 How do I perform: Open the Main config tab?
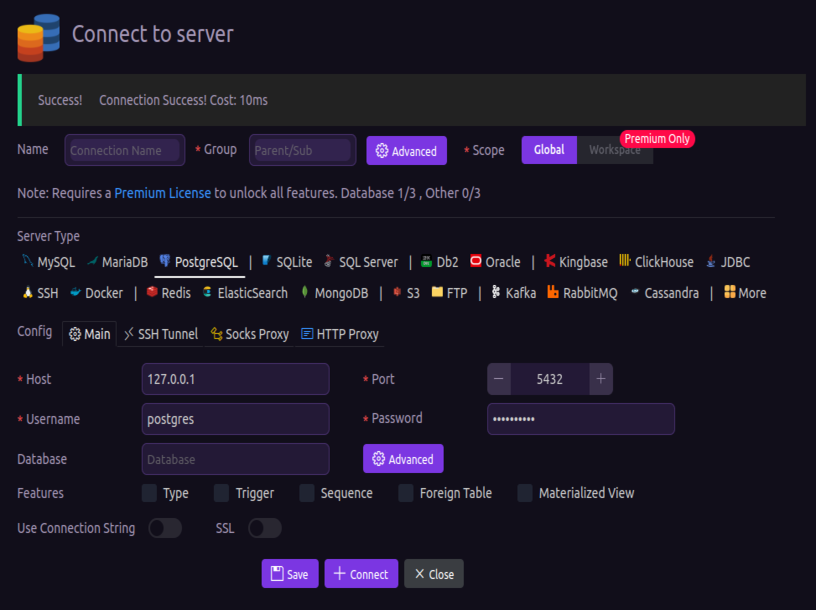point(90,334)
